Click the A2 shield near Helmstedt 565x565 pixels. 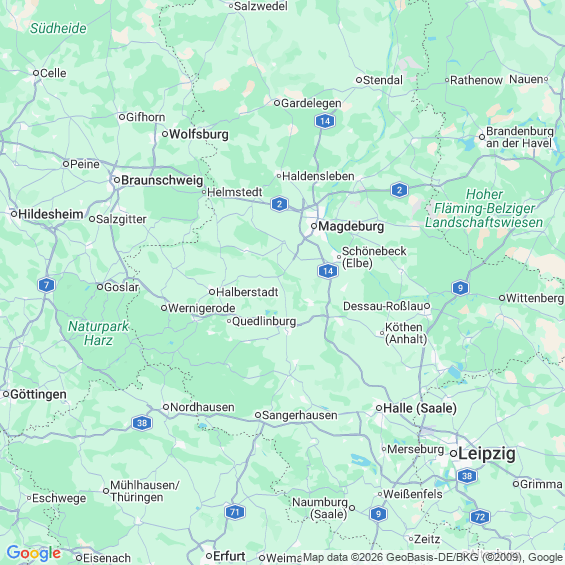click(x=279, y=204)
